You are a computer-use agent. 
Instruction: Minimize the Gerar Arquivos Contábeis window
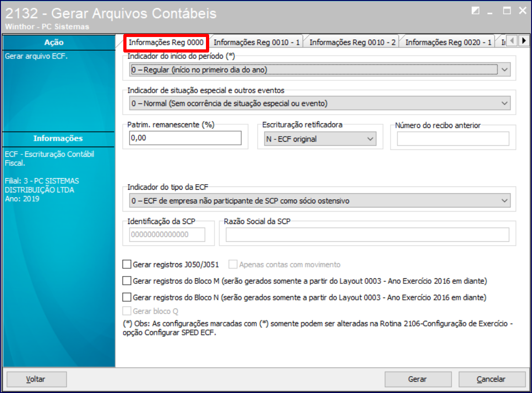coord(490,12)
